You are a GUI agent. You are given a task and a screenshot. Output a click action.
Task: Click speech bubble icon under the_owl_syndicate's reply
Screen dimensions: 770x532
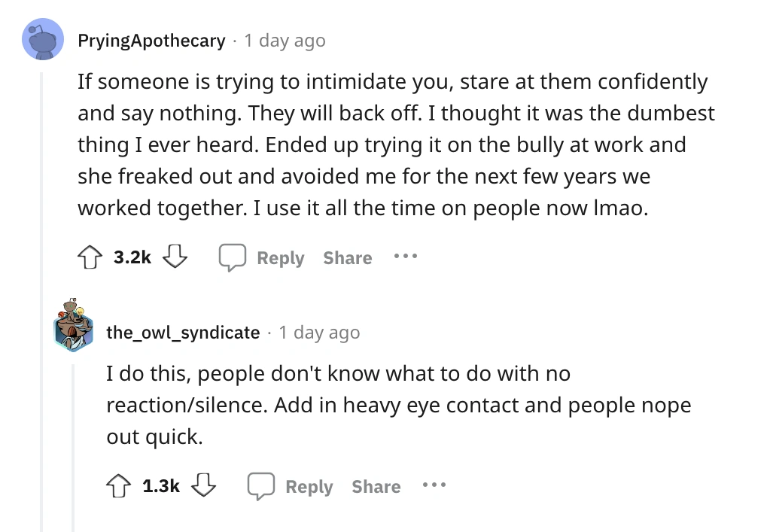pos(260,487)
